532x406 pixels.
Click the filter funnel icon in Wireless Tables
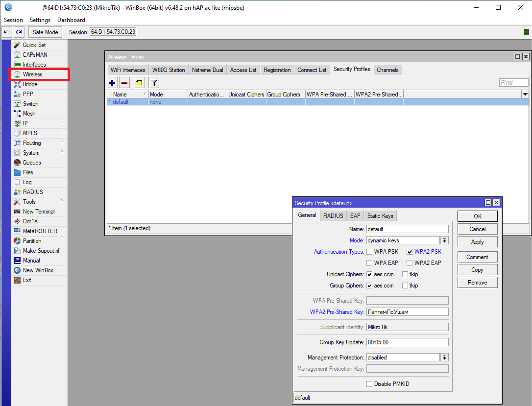[154, 83]
